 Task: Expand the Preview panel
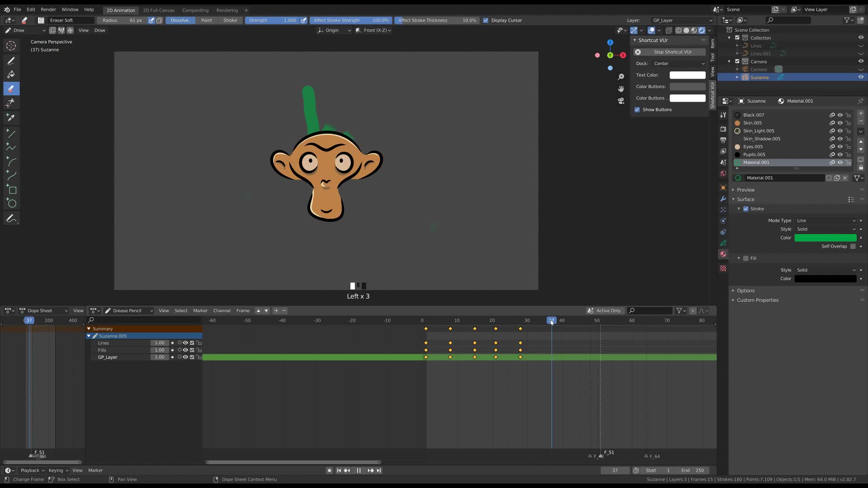coord(745,190)
